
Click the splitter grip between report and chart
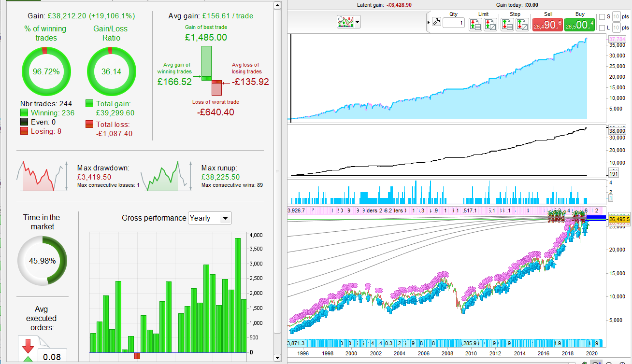tap(277, 171)
